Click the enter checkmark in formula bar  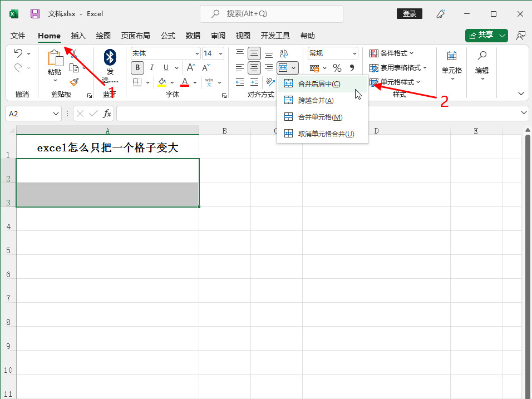pos(93,114)
